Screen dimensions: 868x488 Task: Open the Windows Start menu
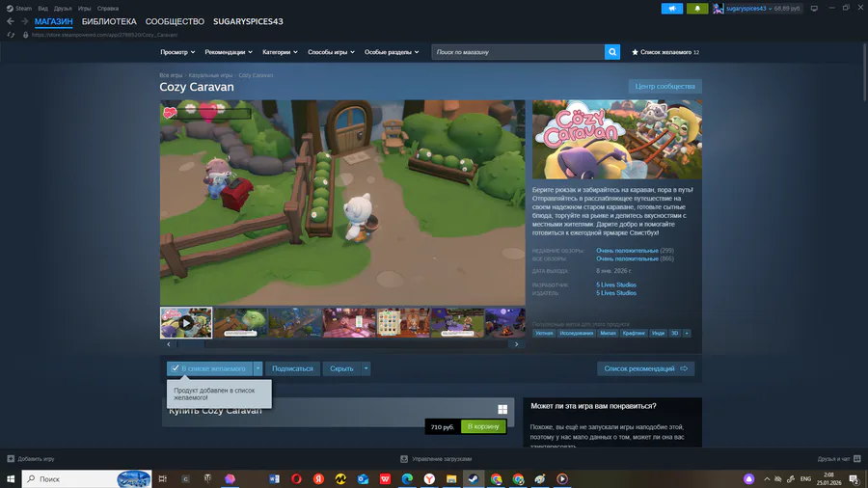11,478
